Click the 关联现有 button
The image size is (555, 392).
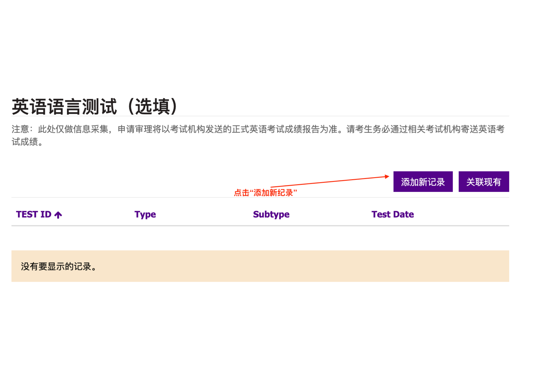tap(484, 182)
